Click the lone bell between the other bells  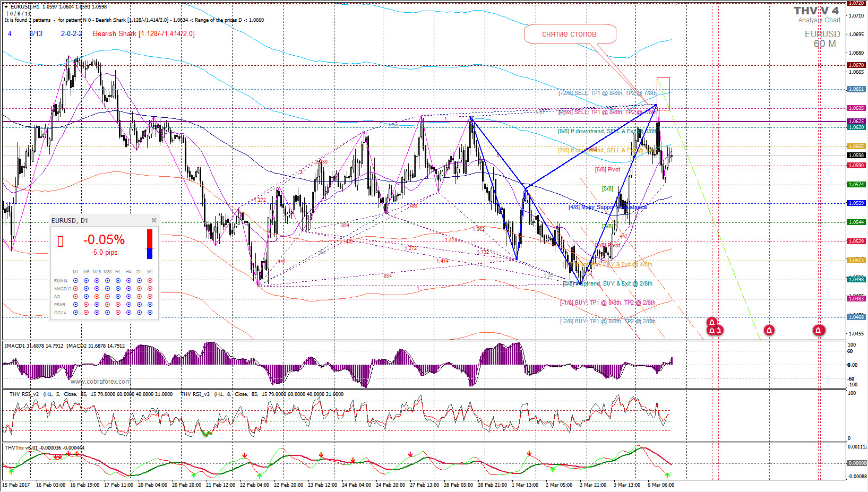769,330
